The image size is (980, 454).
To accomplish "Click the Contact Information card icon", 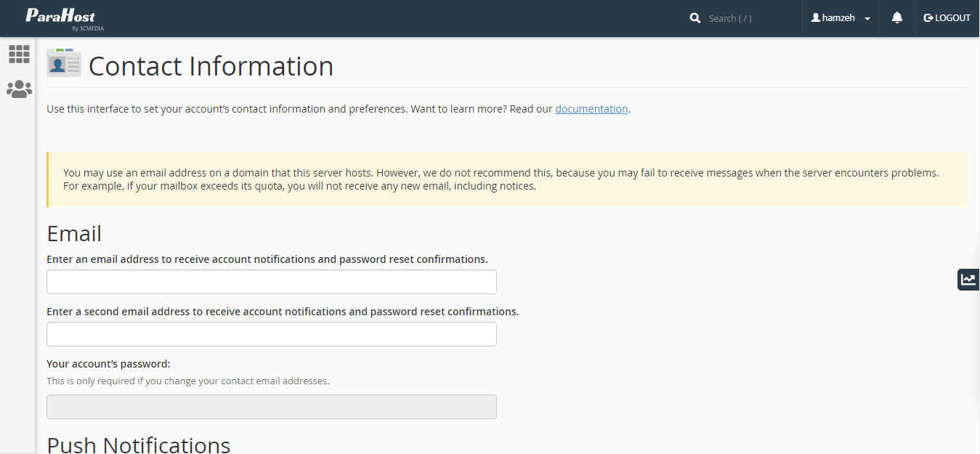I will 64,64.
